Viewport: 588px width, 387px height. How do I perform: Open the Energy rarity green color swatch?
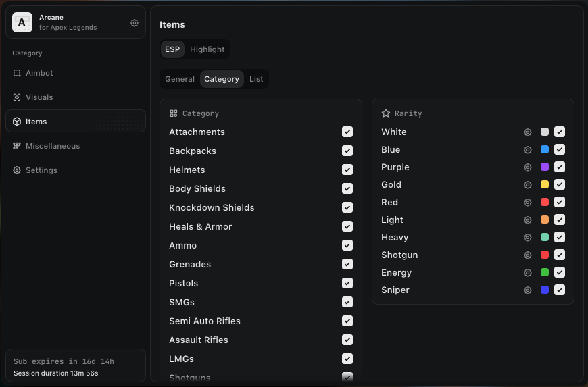[545, 273]
